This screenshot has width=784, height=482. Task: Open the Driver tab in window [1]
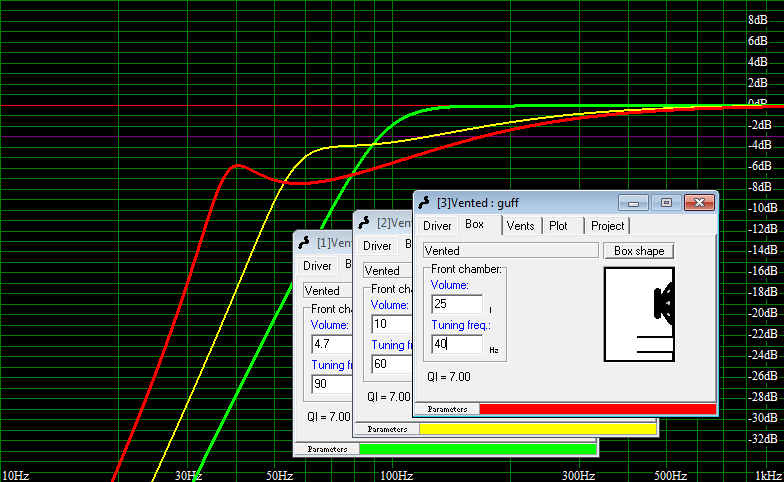point(317,266)
